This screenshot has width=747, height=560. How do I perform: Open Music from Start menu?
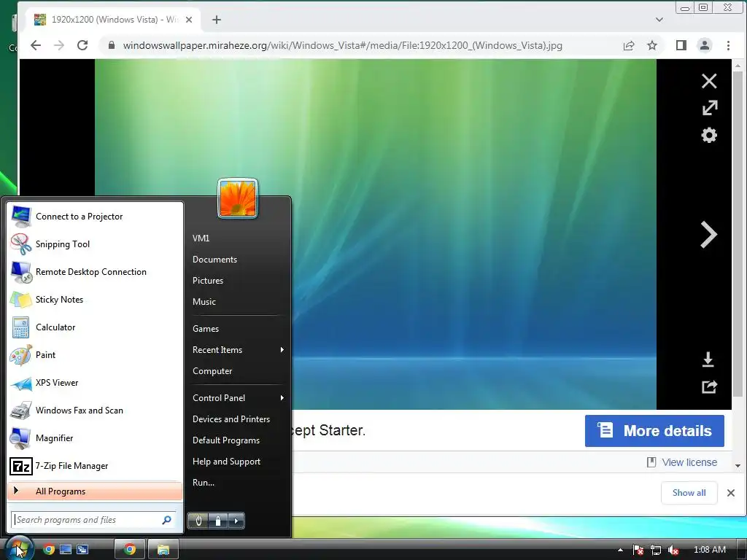coord(204,302)
